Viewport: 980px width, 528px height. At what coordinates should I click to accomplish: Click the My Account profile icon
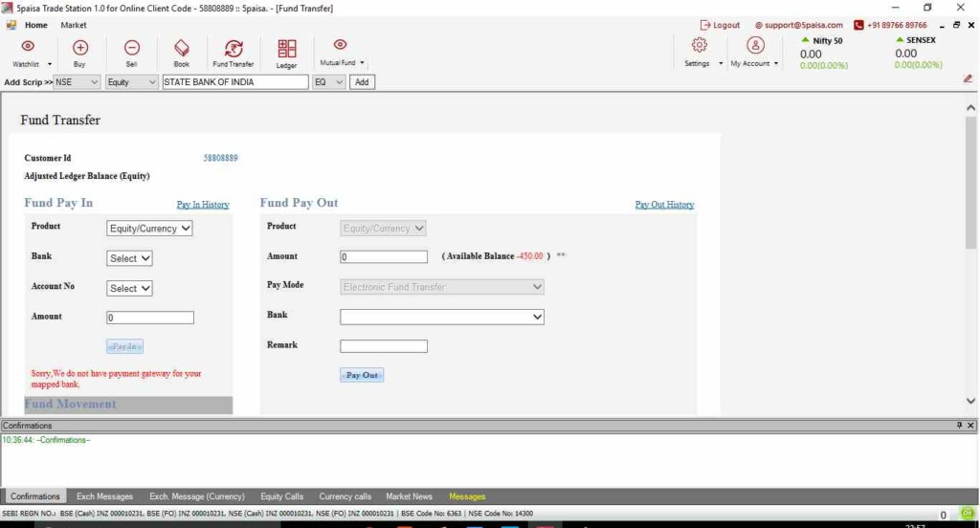click(x=755, y=46)
